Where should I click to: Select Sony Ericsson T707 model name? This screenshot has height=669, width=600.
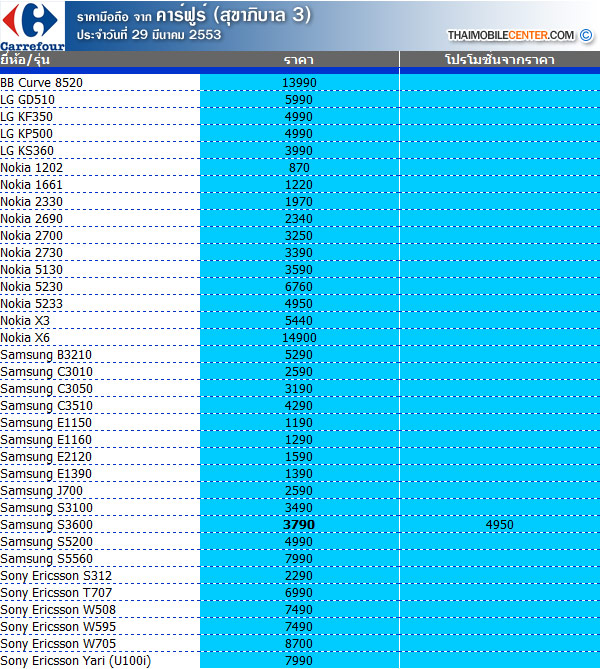56,593
